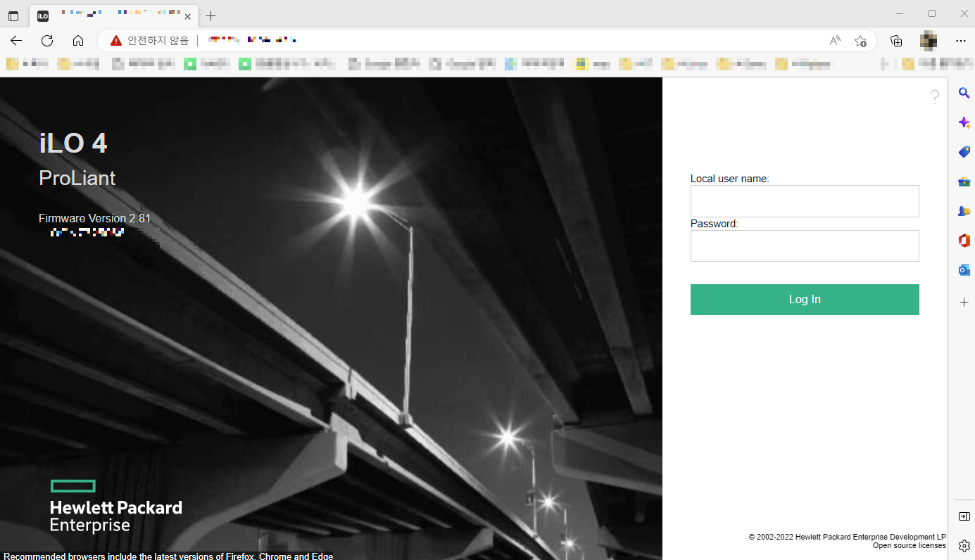Hide the sidebar using the bottom toggle icon
Viewport: 975px width, 560px height.
click(964, 516)
